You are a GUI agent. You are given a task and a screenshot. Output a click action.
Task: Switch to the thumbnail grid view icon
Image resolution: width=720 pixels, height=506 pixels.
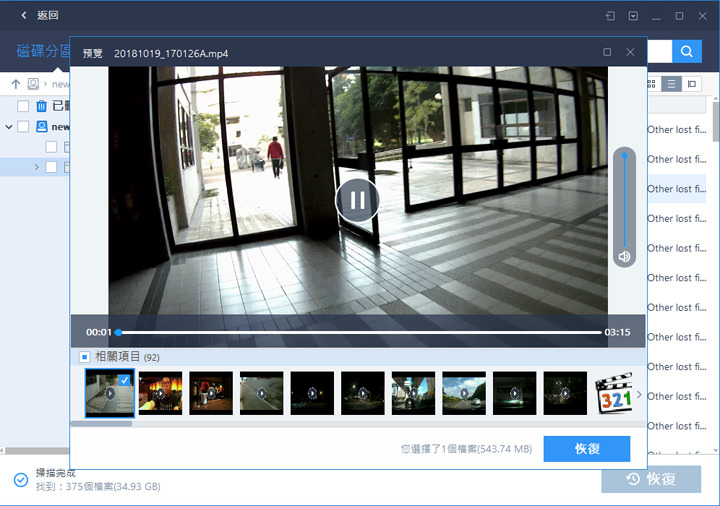[653, 84]
